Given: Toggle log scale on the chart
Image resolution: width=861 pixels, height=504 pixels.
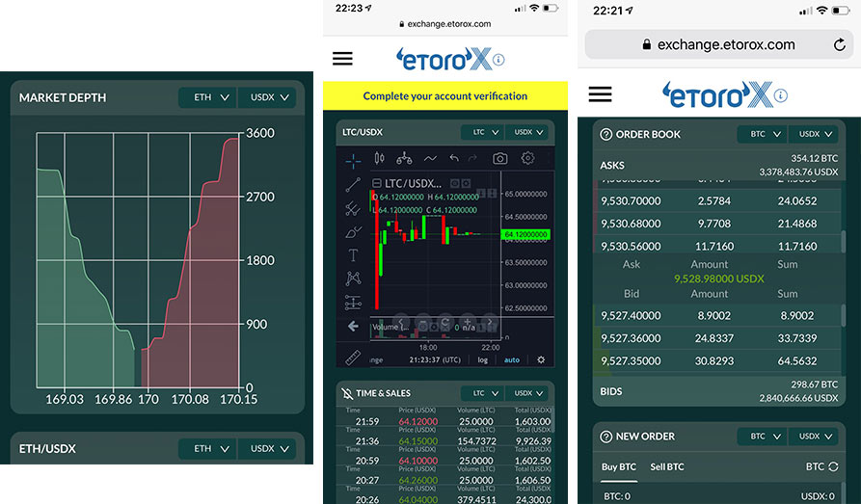Looking at the screenshot, I should 483,360.
